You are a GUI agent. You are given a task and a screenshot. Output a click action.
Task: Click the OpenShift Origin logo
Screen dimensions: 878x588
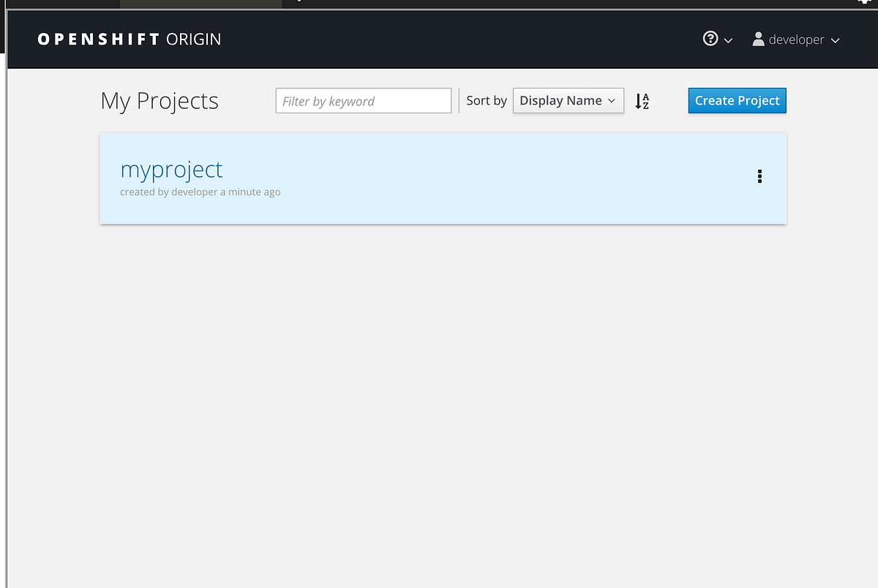pos(129,39)
